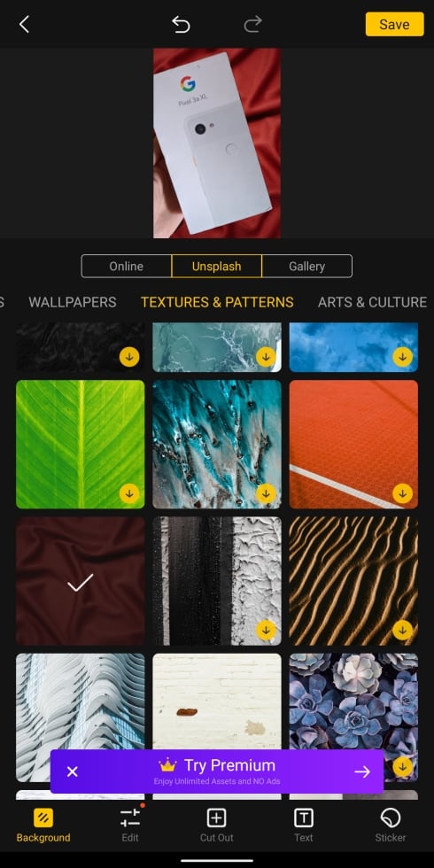The width and height of the screenshot is (434, 868).
Task: Dismiss the Try Premium banner
Action: point(72,771)
